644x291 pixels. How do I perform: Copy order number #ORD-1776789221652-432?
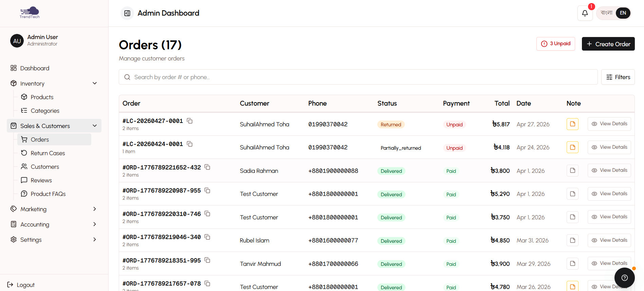[207, 167]
